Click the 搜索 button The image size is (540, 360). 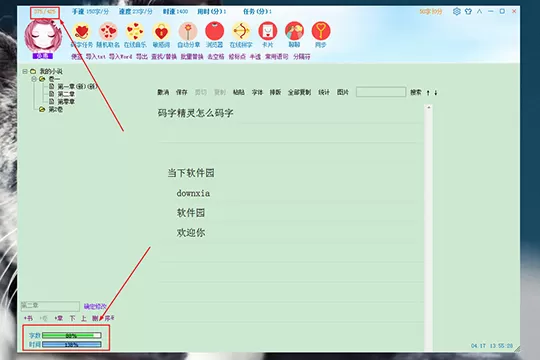click(x=416, y=92)
